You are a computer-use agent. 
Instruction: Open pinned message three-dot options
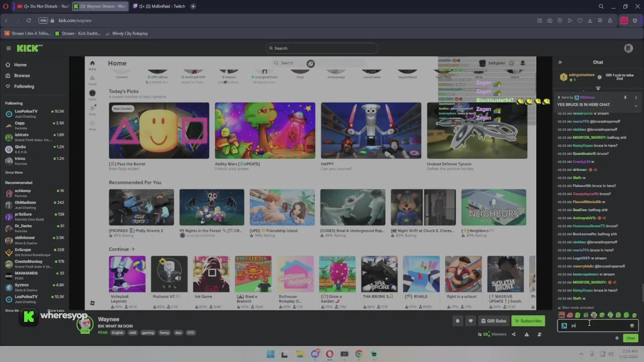point(636,98)
